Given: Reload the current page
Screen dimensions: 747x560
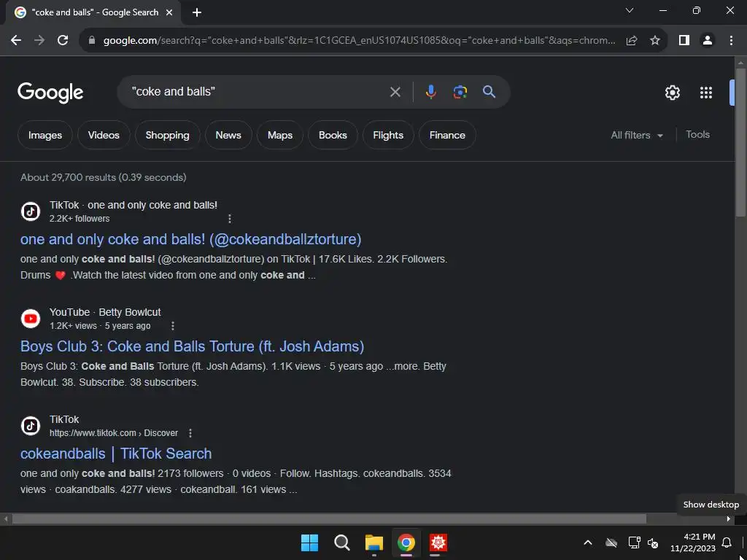Looking at the screenshot, I should [63, 41].
